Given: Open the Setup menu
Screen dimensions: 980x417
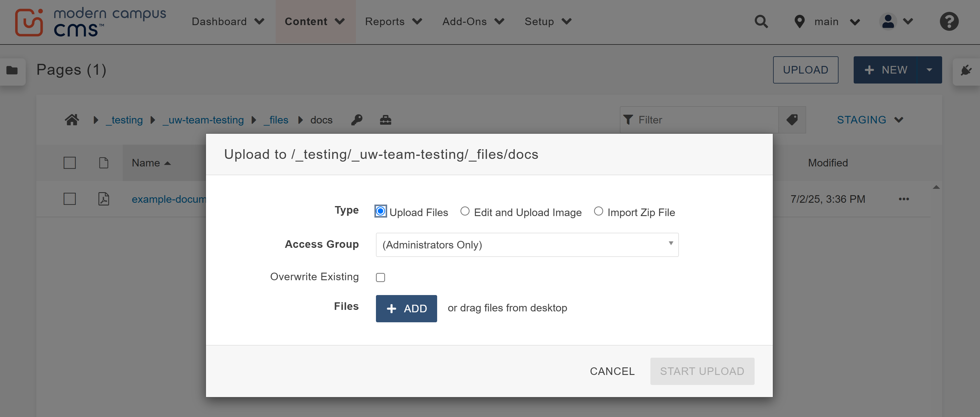Looking at the screenshot, I should (547, 22).
